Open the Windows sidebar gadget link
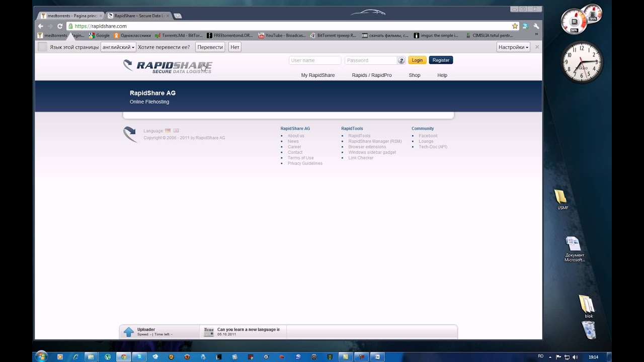Image resolution: width=644 pixels, height=362 pixels. coord(372,152)
